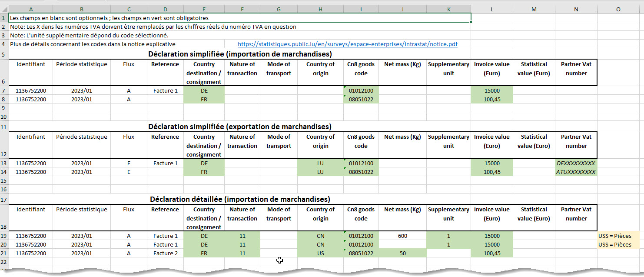Select 'USS = Pièces' cell in row 19
644x277 pixels.
point(618,236)
